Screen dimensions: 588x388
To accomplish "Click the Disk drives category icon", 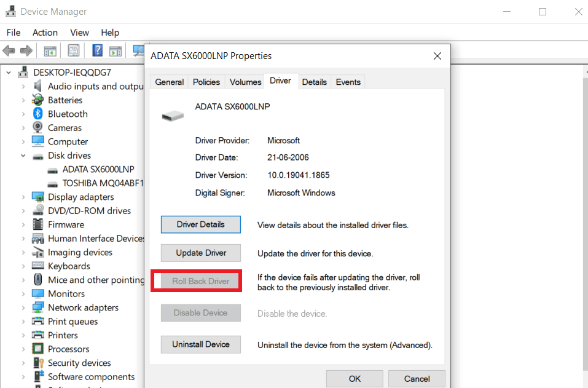I will pyautogui.click(x=38, y=156).
